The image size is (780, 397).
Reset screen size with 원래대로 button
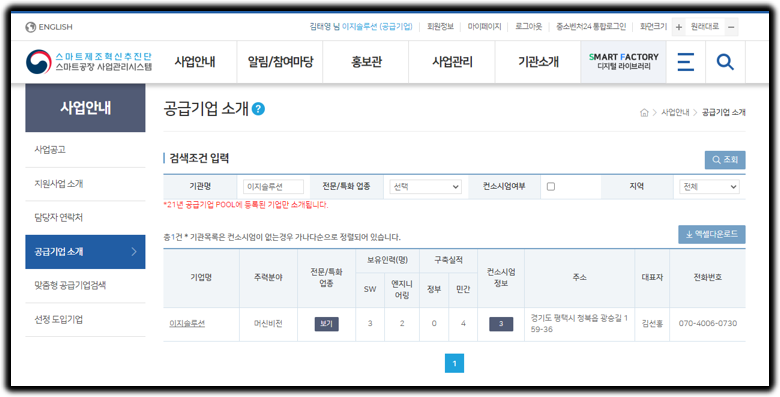[x=705, y=27]
